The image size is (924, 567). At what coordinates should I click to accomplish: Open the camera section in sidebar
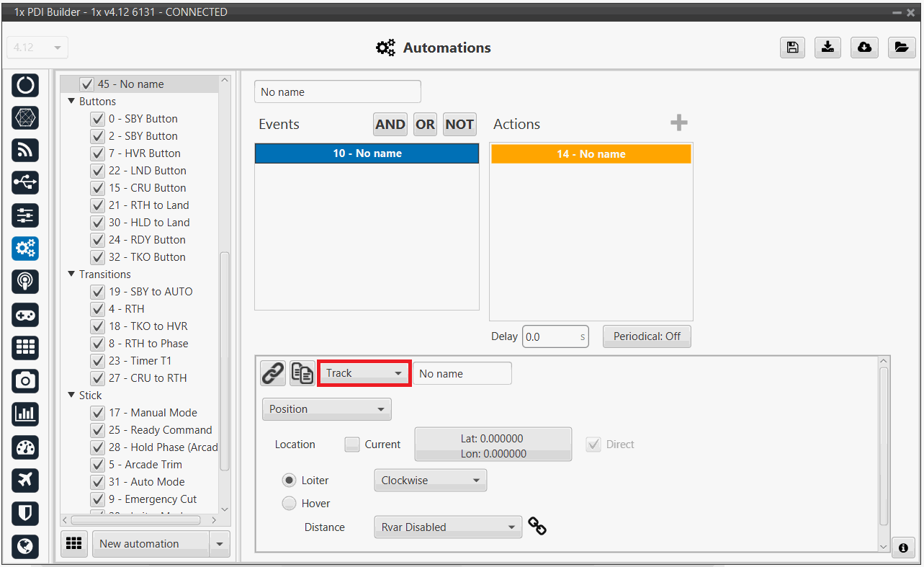[26, 380]
